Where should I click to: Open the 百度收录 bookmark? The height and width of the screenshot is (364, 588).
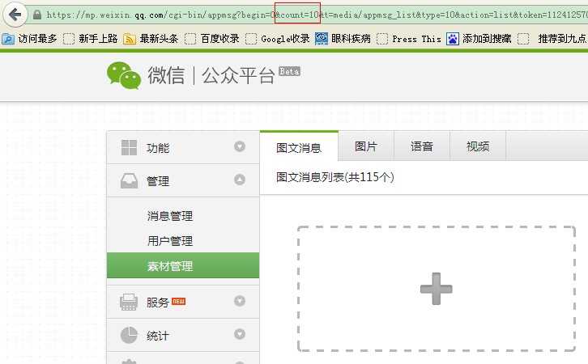click(219, 39)
